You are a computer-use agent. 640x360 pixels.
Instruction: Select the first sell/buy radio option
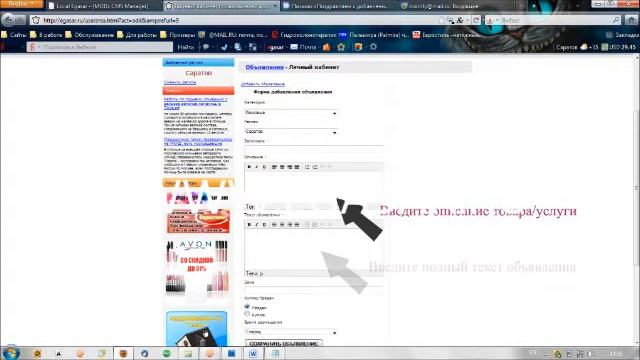coord(247,307)
